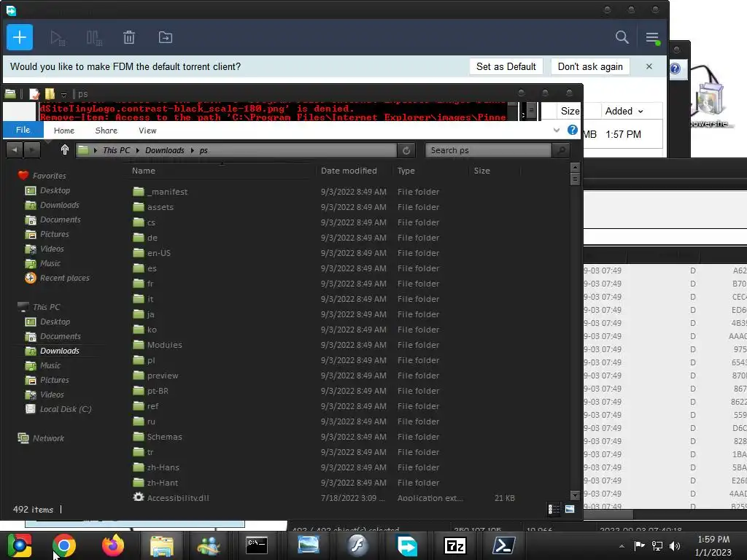
Task: Open FDM search magnifier
Action: coord(622,37)
